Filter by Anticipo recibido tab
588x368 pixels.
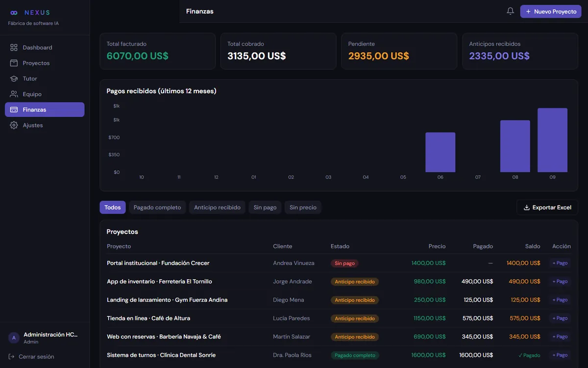pyautogui.click(x=217, y=208)
